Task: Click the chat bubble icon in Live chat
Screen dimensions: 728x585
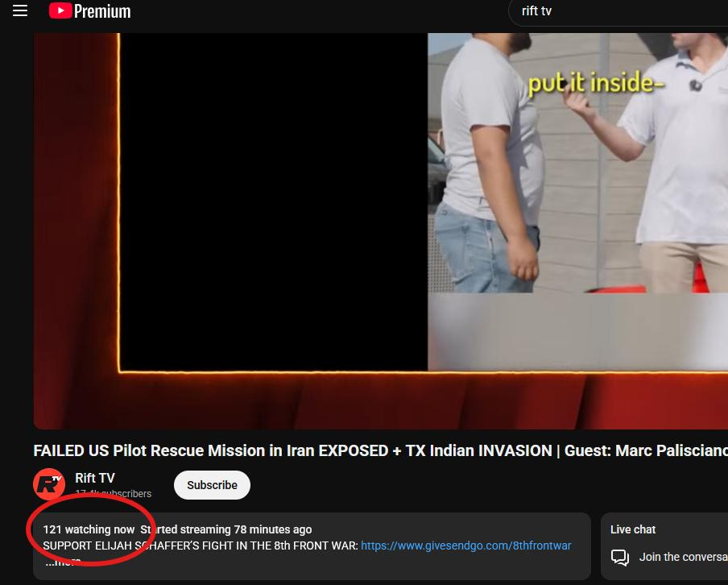Action: tap(620, 557)
